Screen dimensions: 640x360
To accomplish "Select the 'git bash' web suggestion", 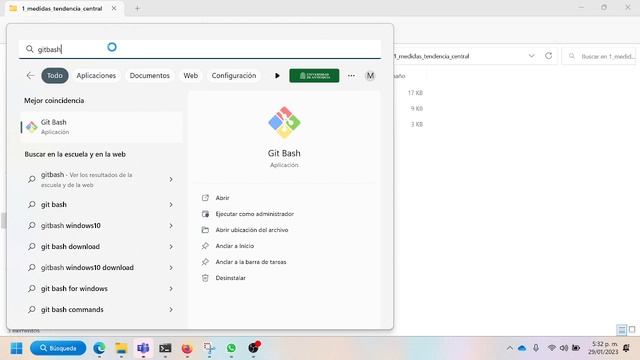I will coord(53,204).
